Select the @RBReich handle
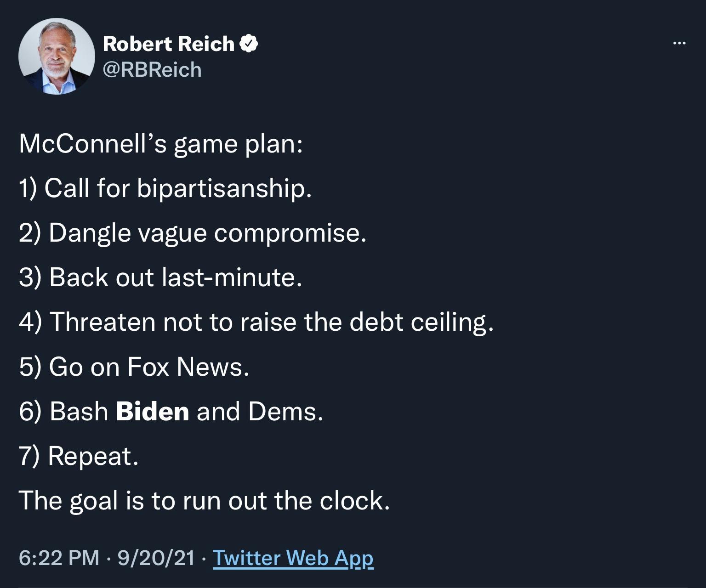This screenshot has width=706, height=588. coord(152,70)
